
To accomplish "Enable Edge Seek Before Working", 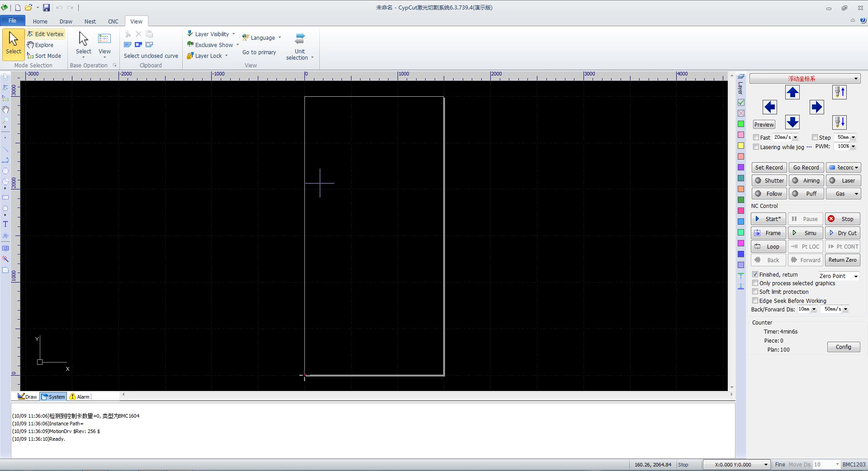I will coord(755,301).
